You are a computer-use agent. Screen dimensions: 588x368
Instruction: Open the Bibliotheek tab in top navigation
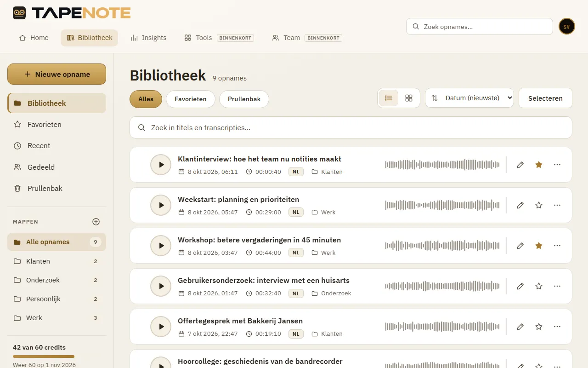(x=89, y=38)
